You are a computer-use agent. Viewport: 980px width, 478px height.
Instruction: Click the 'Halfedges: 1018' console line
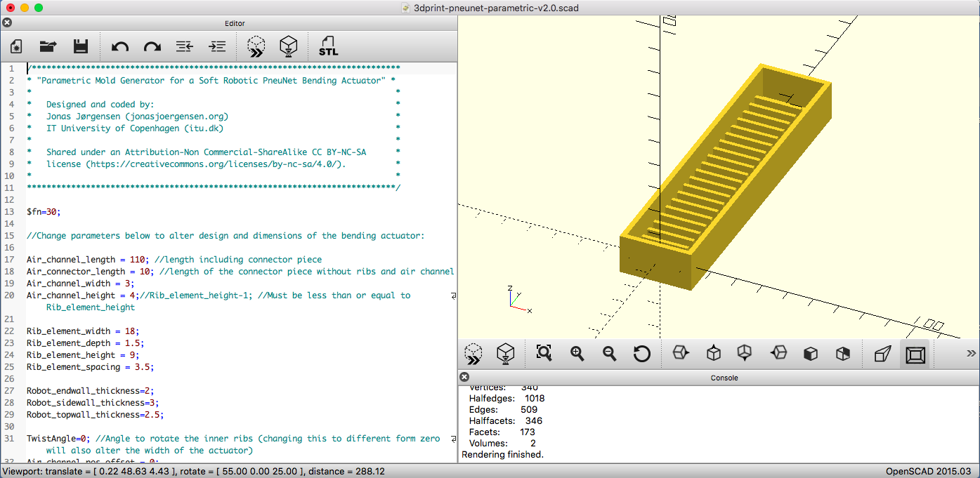(507, 398)
